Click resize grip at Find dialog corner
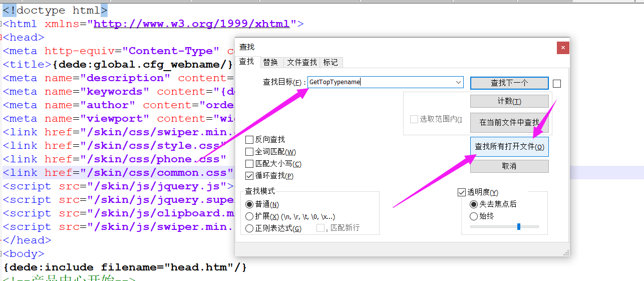The height and width of the screenshot is (281, 644). coord(566,253)
